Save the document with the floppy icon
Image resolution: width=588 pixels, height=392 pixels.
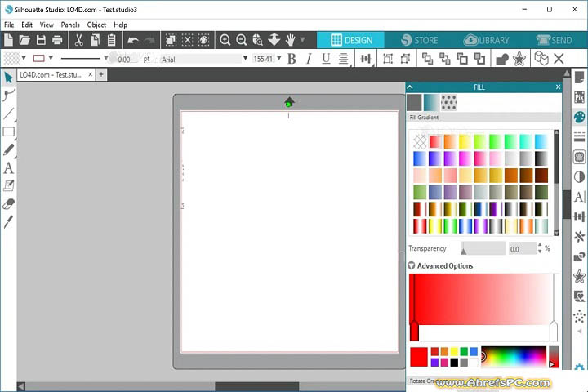[41, 40]
